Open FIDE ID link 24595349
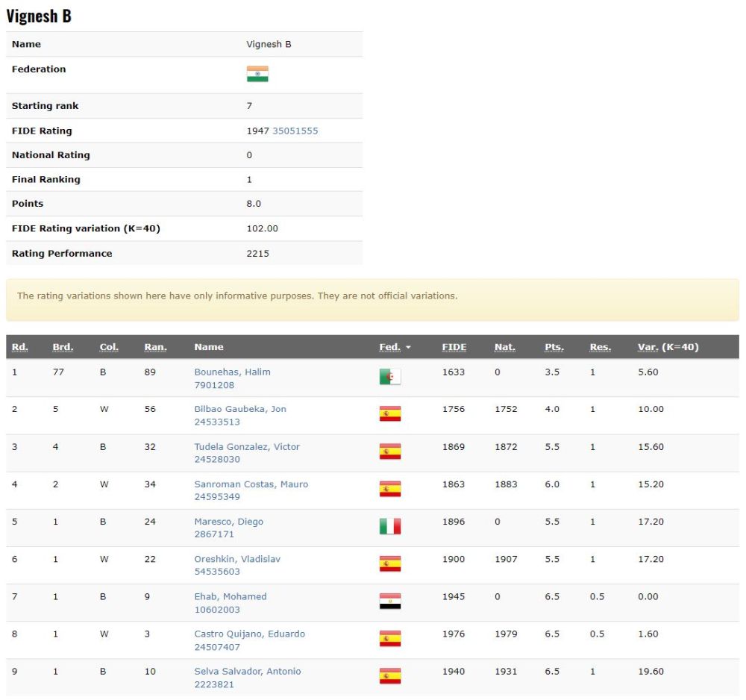Viewport: 746px width, 700px height. click(217, 497)
